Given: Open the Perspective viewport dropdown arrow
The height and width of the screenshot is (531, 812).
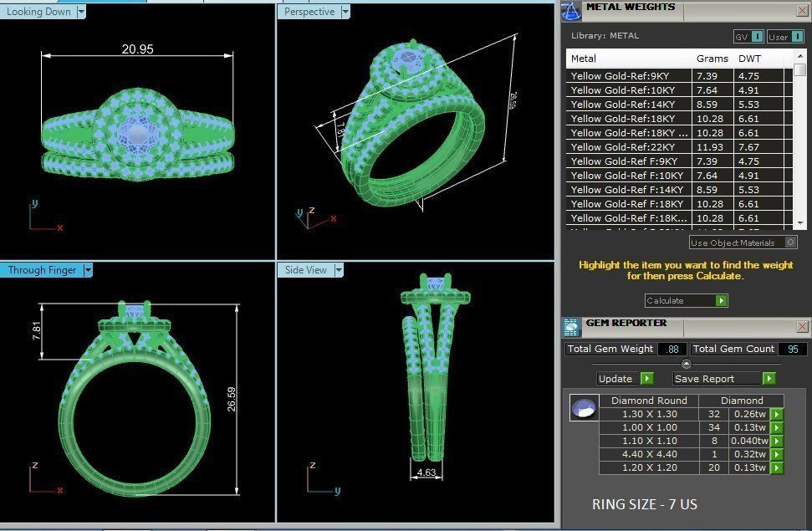Looking at the screenshot, I should point(345,12).
